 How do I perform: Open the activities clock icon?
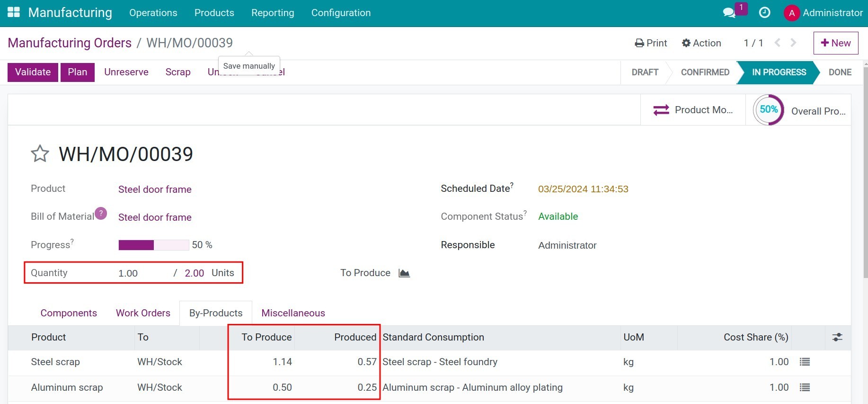[764, 13]
